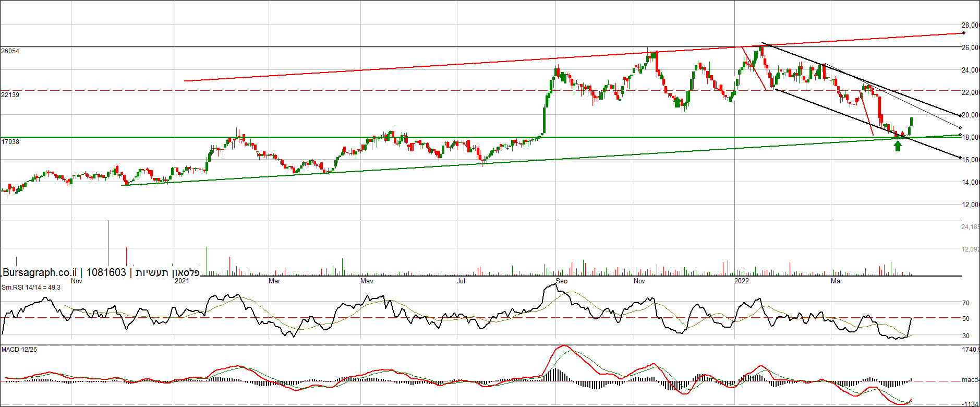Screen dimensions: 980x407
Task: Click the Nov label preceding 2021
Action: [77, 281]
